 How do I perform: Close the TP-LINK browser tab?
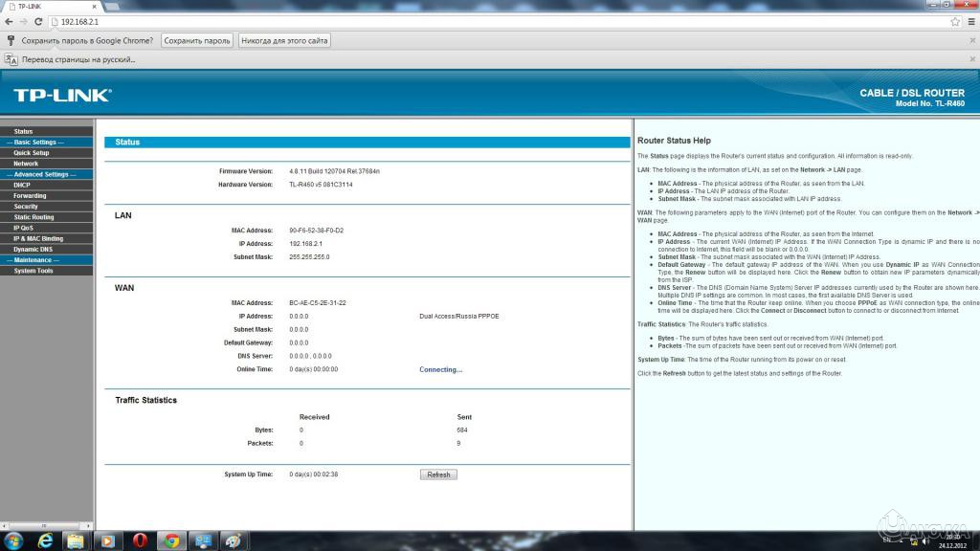(x=95, y=7)
